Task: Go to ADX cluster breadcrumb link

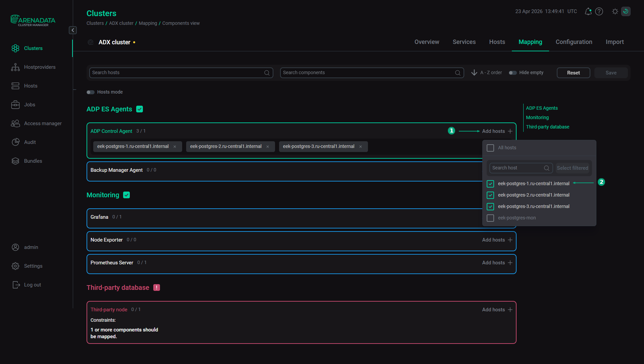Action: [121, 23]
